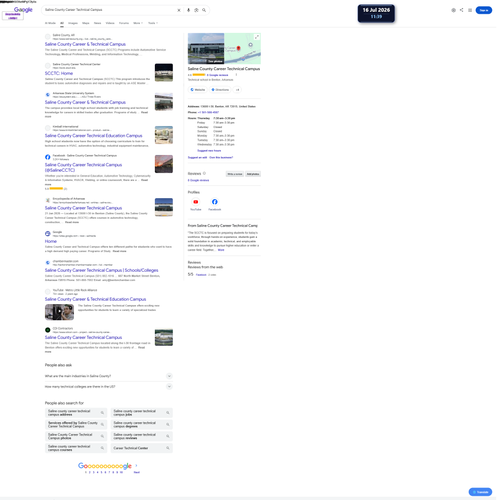Open 'Saline County Career Technical Education Campus' Kimball result
The image size is (499, 500).
(x=93, y=136)
